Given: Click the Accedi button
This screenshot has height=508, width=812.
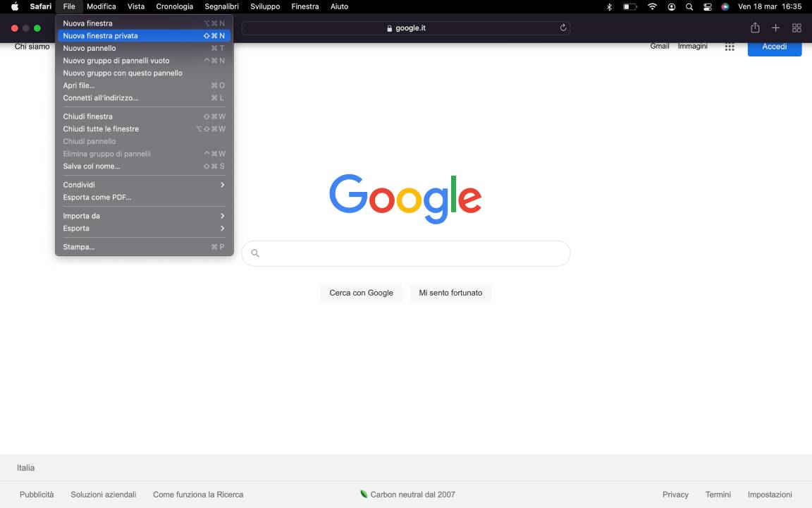Looking at the screenshot, I should (774, 46).
